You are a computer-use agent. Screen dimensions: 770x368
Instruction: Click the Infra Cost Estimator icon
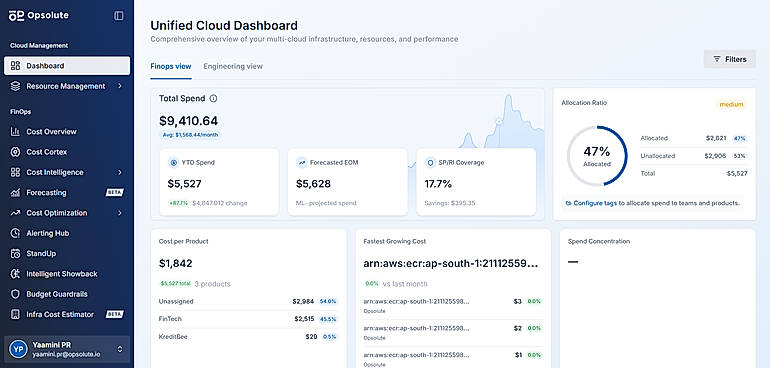(15, 314)
